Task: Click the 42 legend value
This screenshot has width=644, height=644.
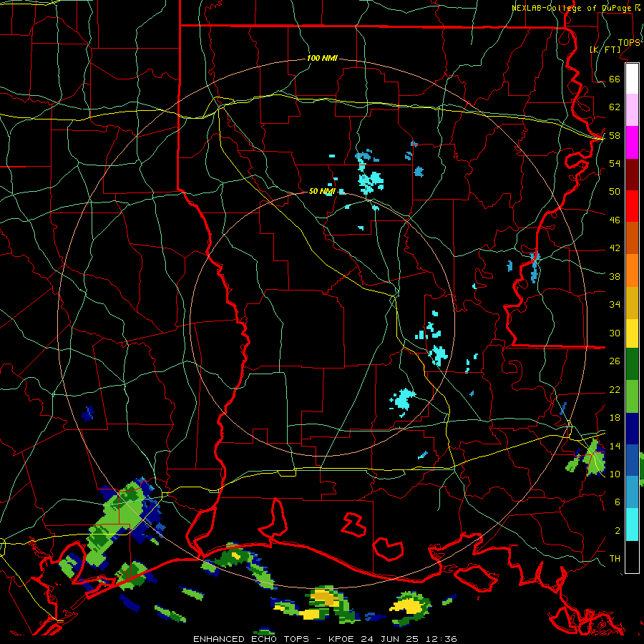Action: [615, 248]
